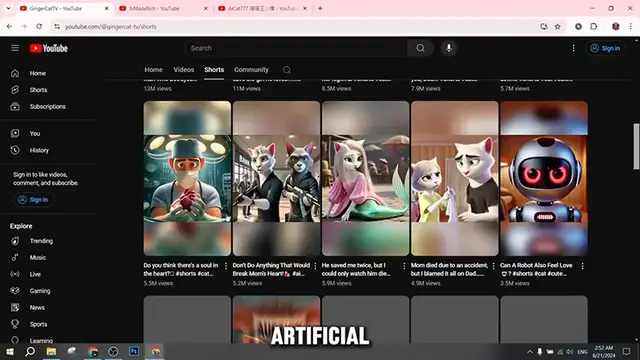The width and height of the screenshot is (640, 360).
Task: Open 'He saved me twice' video title
Action: [356, 269]
